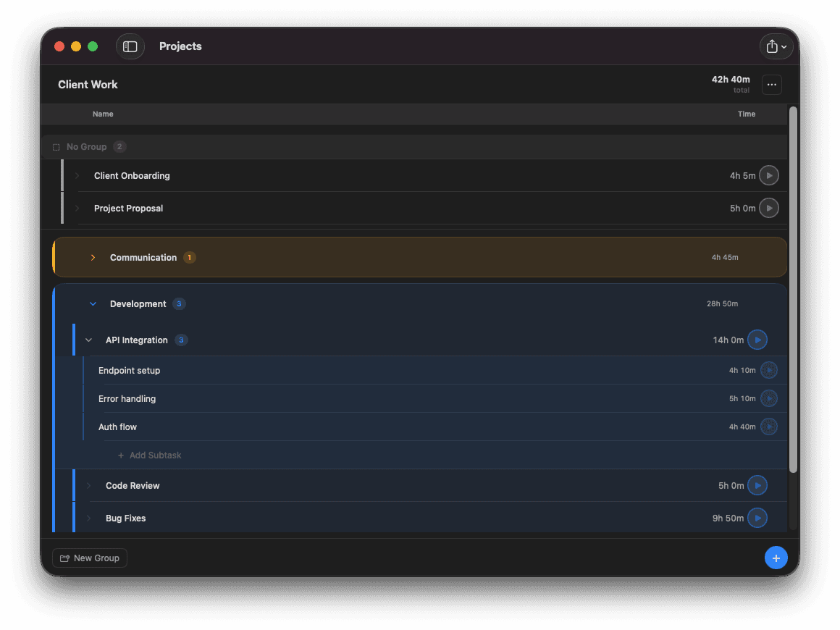This screenshot has width=840, height=630.
Task: Start the timer for Code Review
Action: pos(757,485)
